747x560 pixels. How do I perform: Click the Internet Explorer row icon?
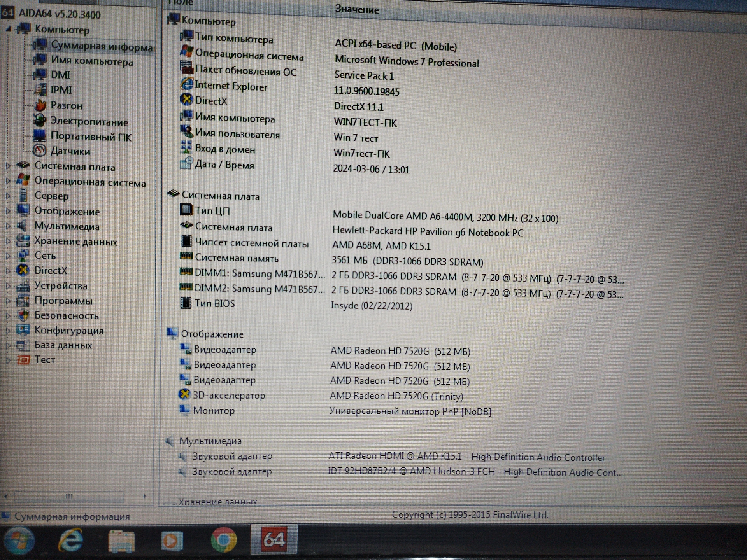tap(187, 84)
